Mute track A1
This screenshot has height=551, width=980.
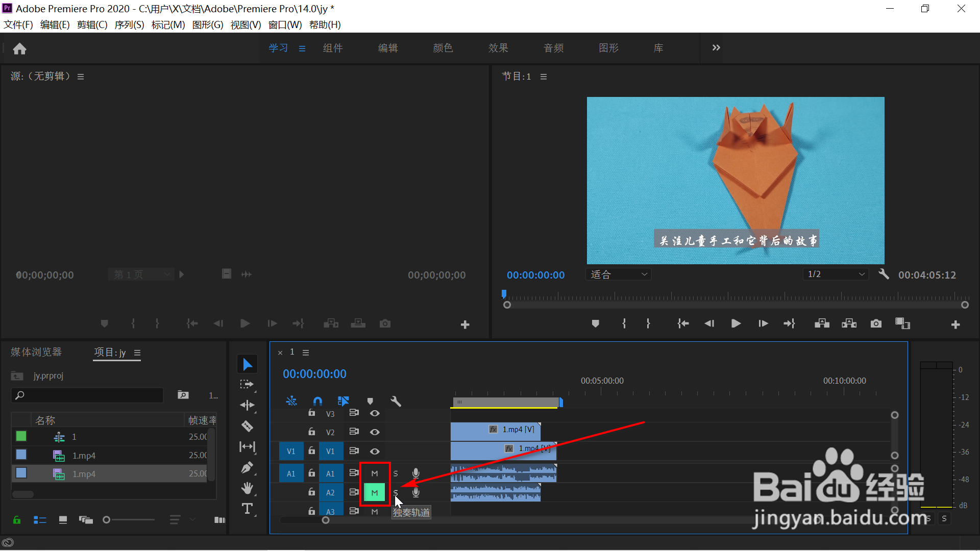[x=375, y=473]
